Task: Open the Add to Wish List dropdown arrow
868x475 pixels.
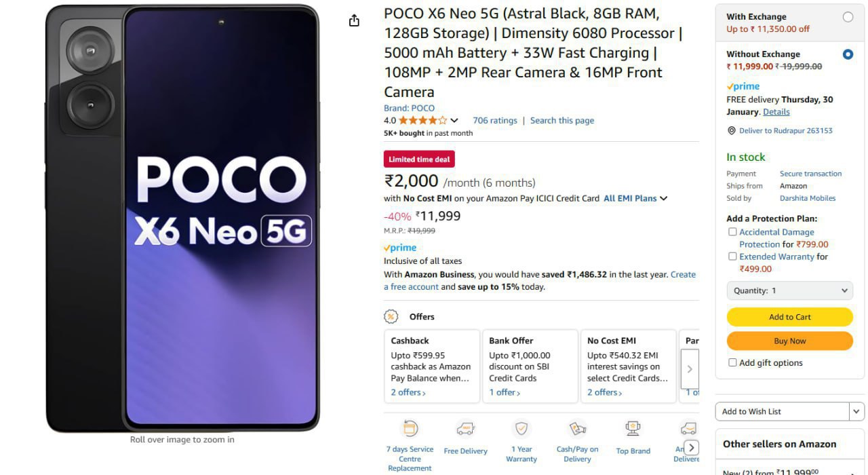Action: coord(857,411)
